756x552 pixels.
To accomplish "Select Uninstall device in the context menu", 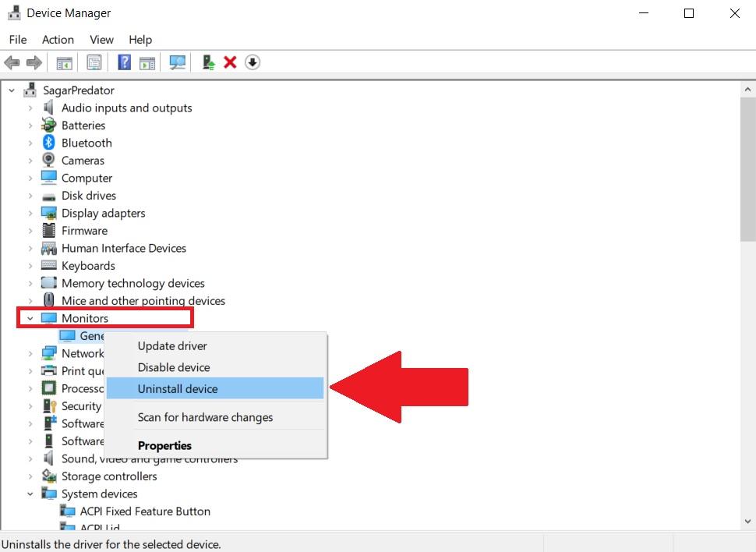I will [x=215, y=388].
